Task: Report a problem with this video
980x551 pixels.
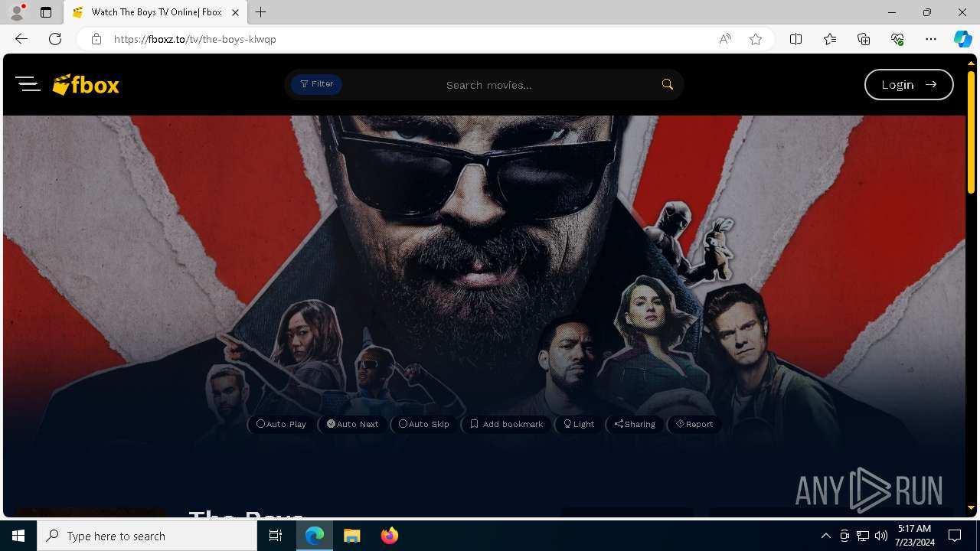Action: coord(694,424)
